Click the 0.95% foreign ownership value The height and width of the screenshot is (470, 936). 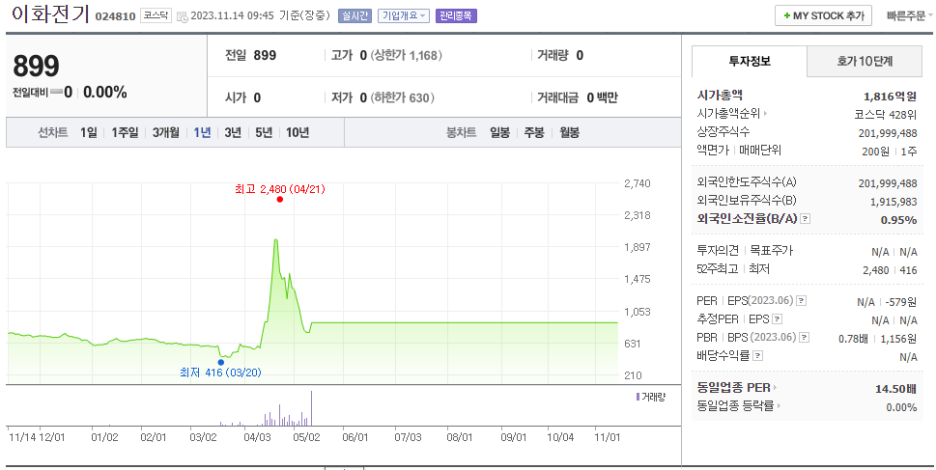[899, 220]
